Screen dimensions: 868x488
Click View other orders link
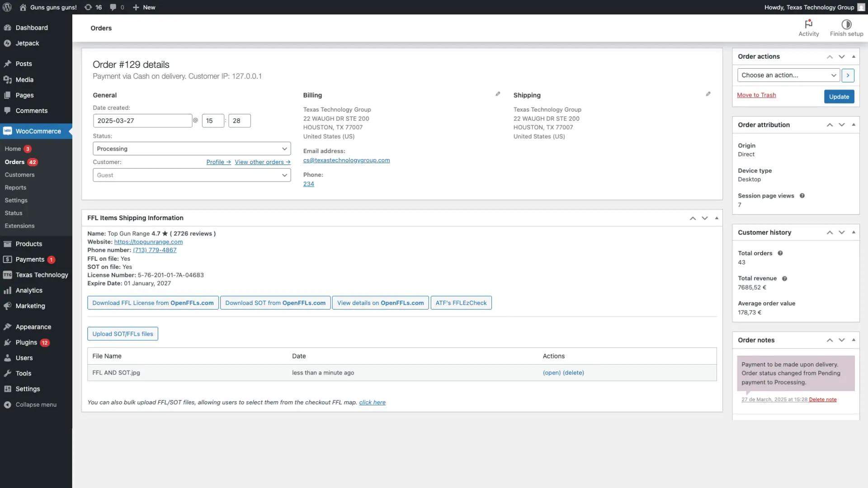point(262,162)
